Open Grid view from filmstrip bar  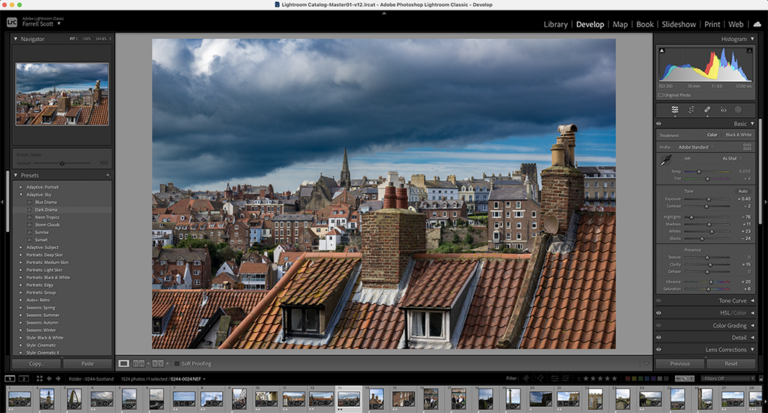[39, 379]
